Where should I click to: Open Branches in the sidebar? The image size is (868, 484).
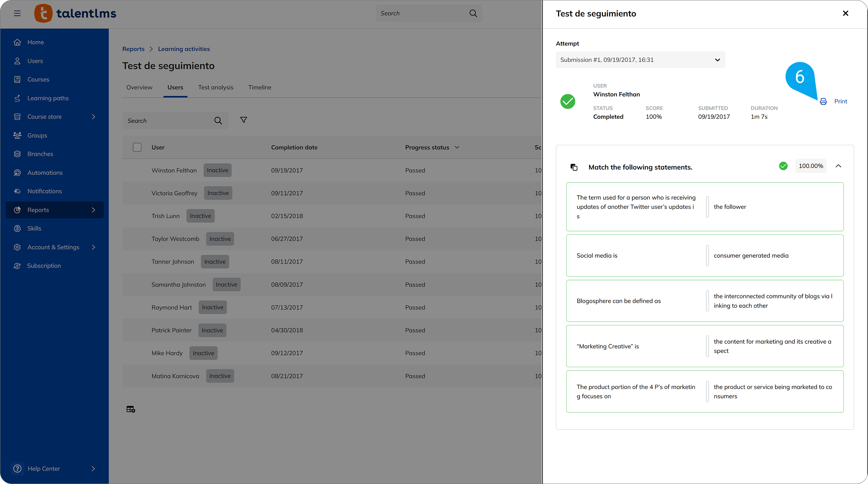[40, 154]
